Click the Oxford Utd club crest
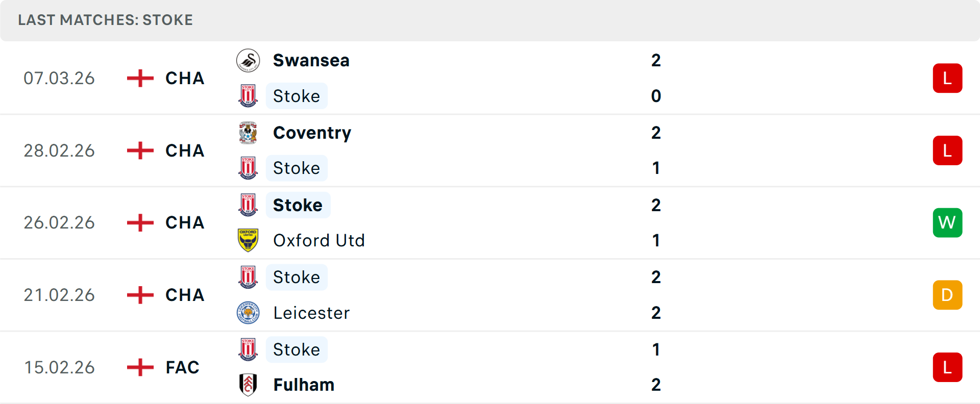 248,240
